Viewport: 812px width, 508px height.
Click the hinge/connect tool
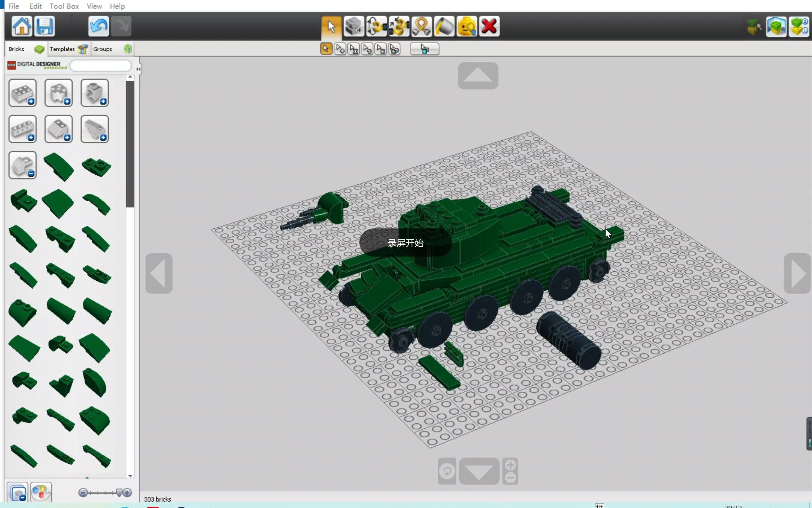[376, 26]
